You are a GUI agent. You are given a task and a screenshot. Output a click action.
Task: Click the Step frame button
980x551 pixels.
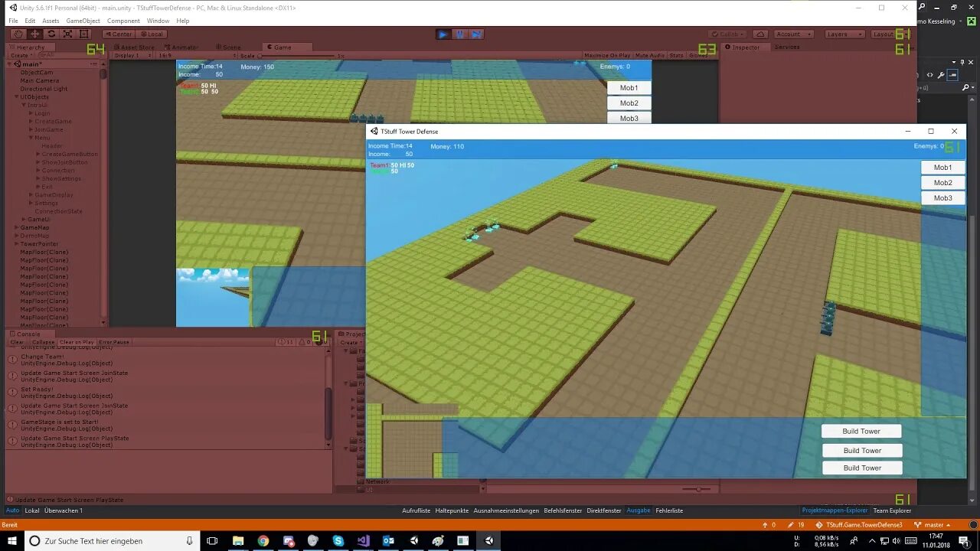(x=476, y=34)
